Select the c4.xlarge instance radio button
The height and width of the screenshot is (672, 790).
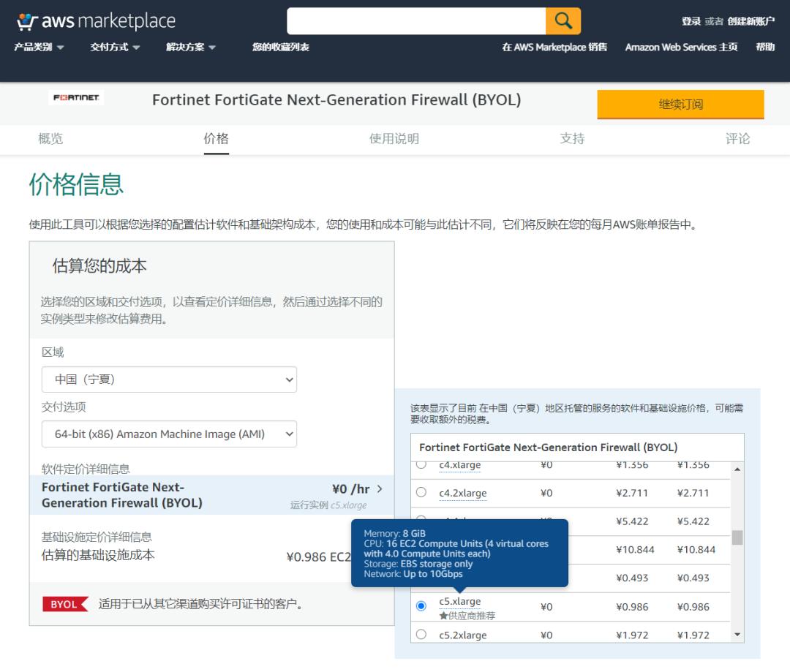point(421,464)
